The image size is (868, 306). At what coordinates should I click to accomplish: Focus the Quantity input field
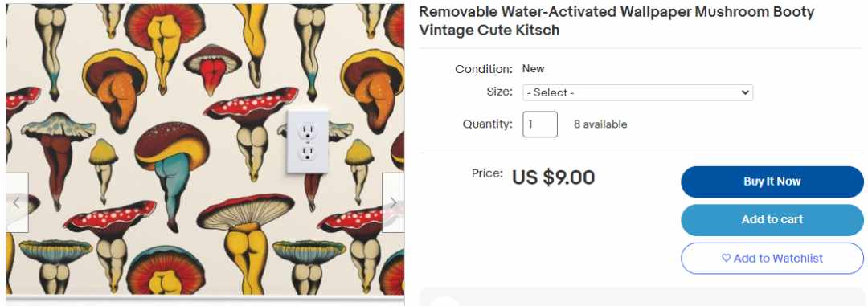tap(540, 124)
